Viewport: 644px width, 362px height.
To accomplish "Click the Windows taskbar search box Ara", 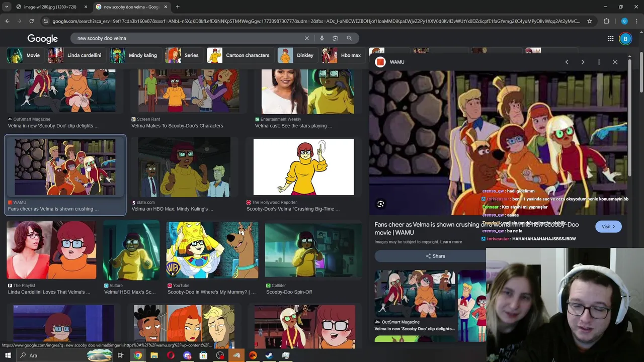I will [64, 355].
